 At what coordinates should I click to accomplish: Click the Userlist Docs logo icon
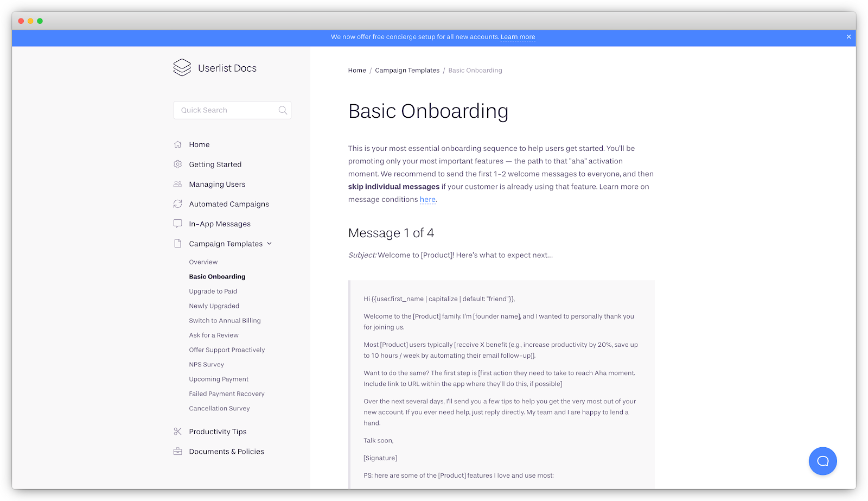(x=182, y=67)
